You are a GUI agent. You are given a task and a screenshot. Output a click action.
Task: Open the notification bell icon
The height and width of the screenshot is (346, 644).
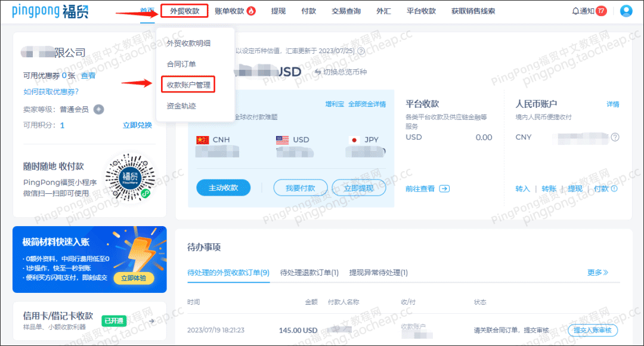pos(575,11)
